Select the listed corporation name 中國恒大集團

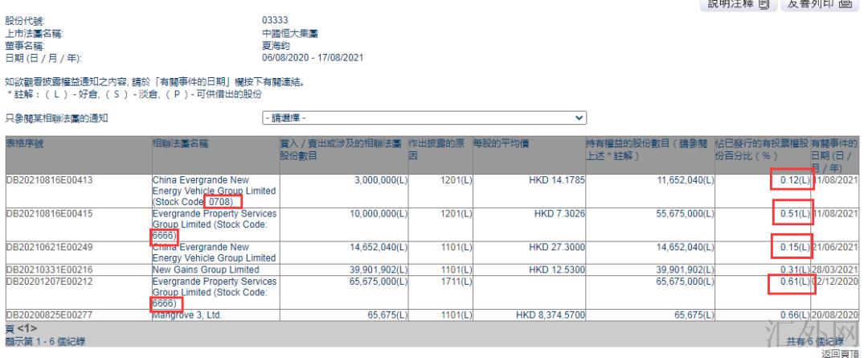(289, 34)
